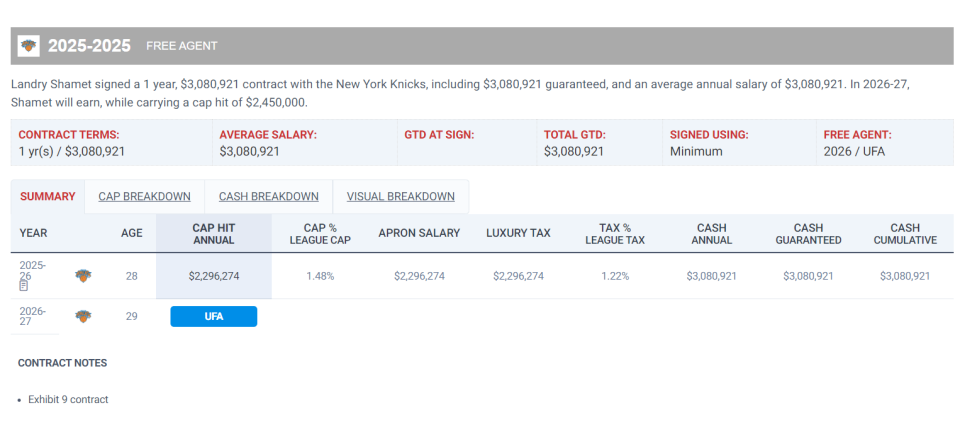960x427 pixels.
Task: Click the Tax % League Tax header
Action: click(615, 233)
